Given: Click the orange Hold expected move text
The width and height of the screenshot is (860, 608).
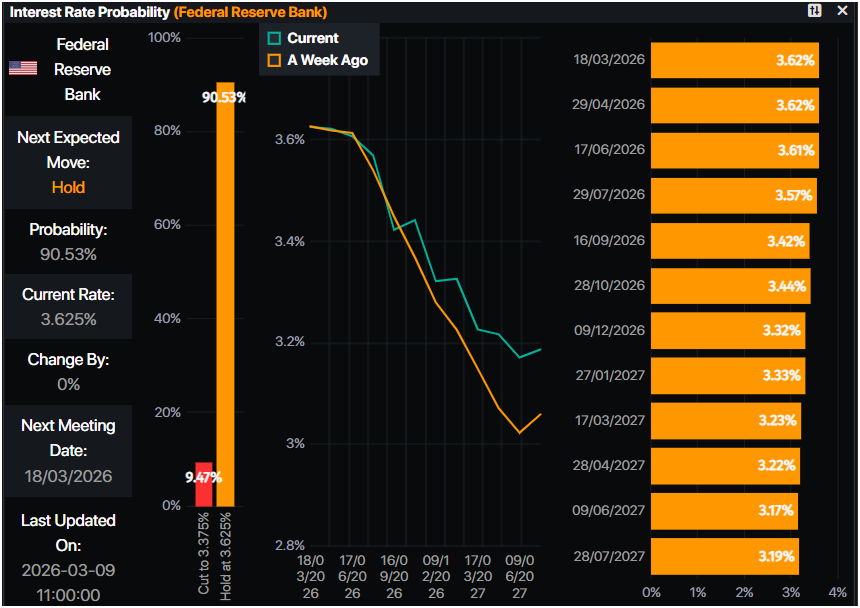Looking at the screenshot, I should pos(68,187).
